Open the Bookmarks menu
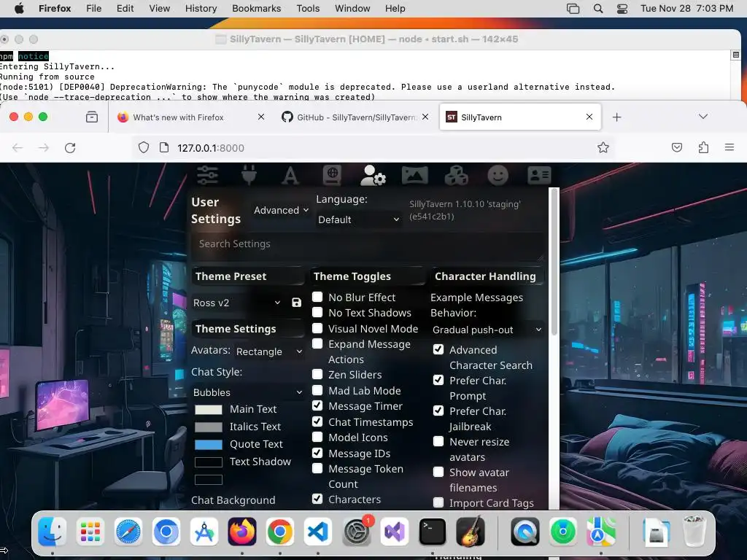The width and height of the screenshot is (747, 560). [256, 9]
